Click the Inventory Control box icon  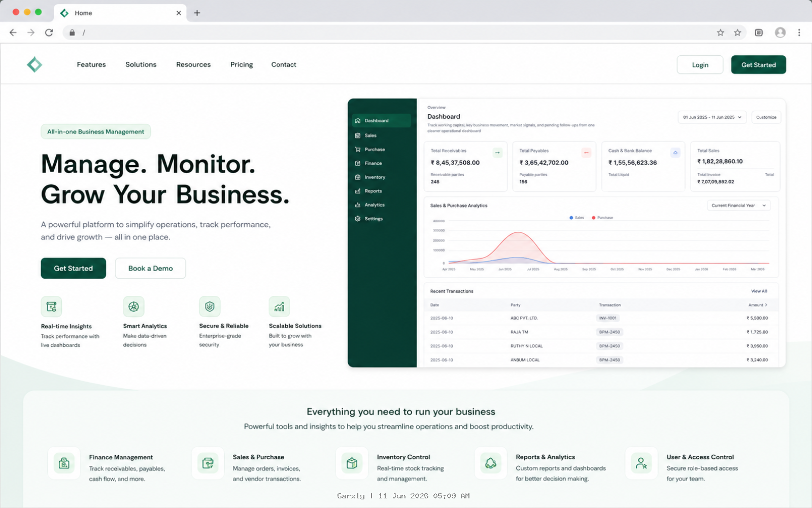352,463
